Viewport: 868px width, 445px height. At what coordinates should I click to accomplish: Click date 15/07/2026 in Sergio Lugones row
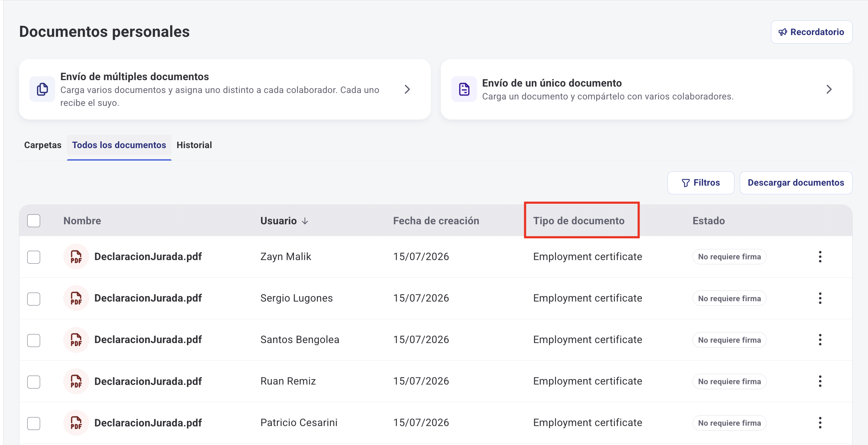pyautogui.click(x=421, y=298)
